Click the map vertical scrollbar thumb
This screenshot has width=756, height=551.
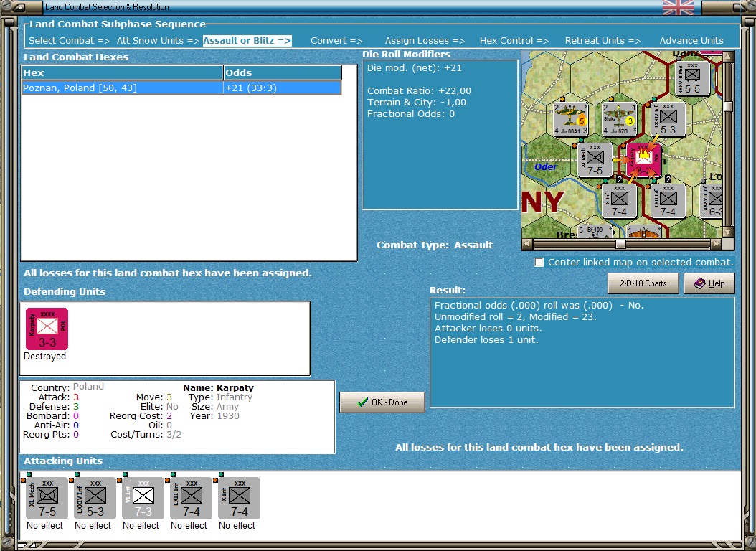(x=728, y=106)
